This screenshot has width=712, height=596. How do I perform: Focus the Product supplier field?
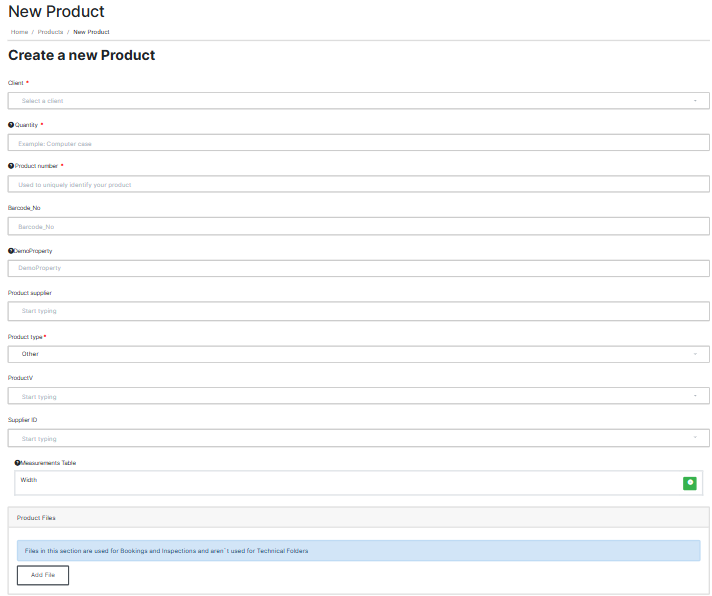pyautogui.click(x=358, y=311)
